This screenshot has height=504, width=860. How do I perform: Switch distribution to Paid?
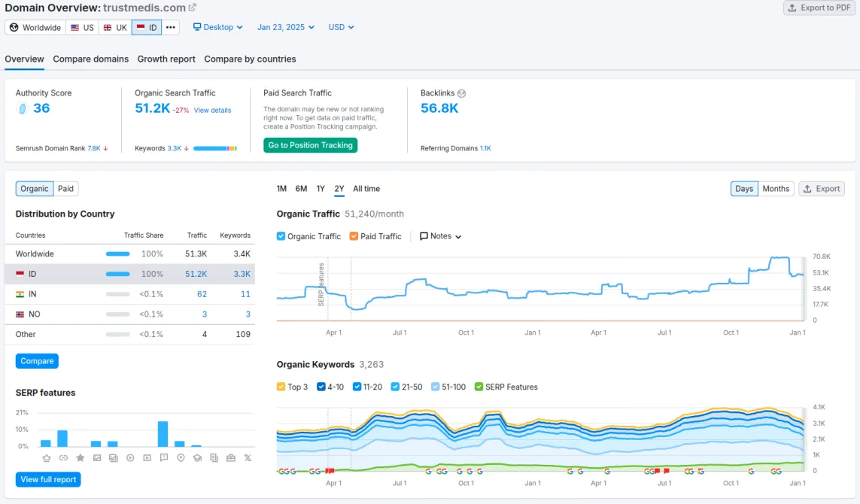pos(65,189)
